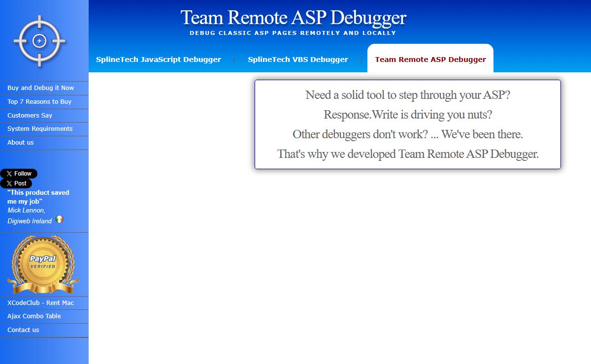The width and height of the screenshot is (591, 364).
Task: Click the 'Digiweb Ireland' text
Action: pos(30,221)
